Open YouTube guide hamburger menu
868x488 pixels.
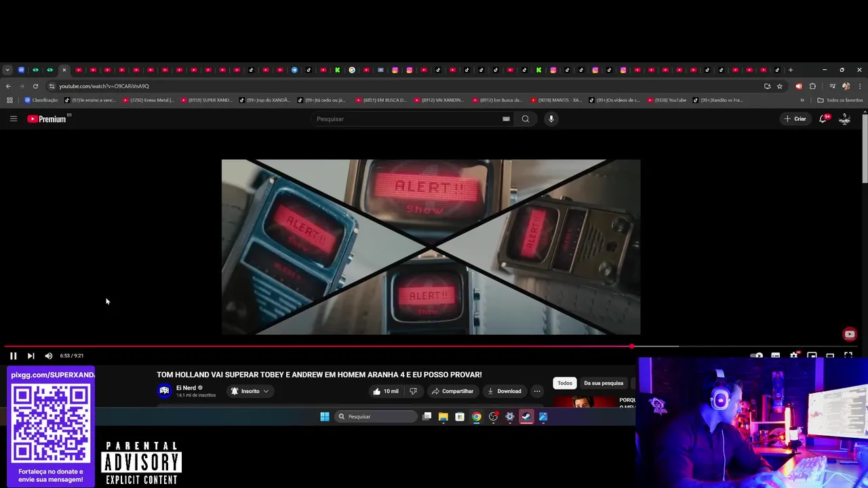[x=13, y=119]
